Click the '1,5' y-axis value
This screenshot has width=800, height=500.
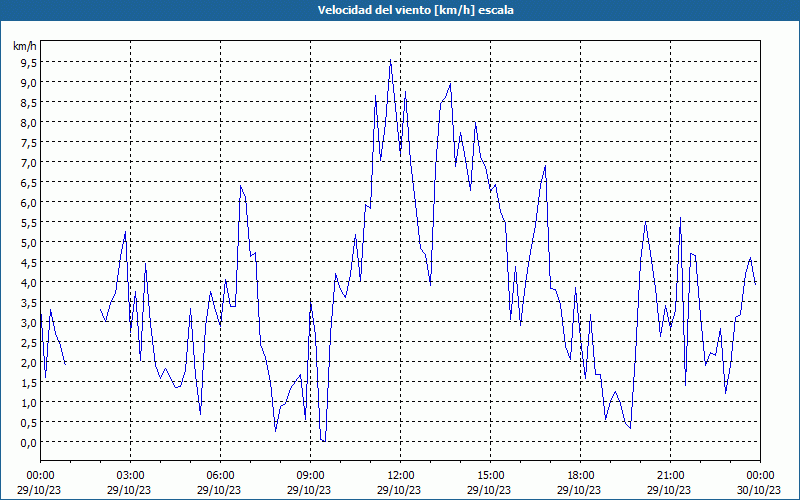click(29, 383)
